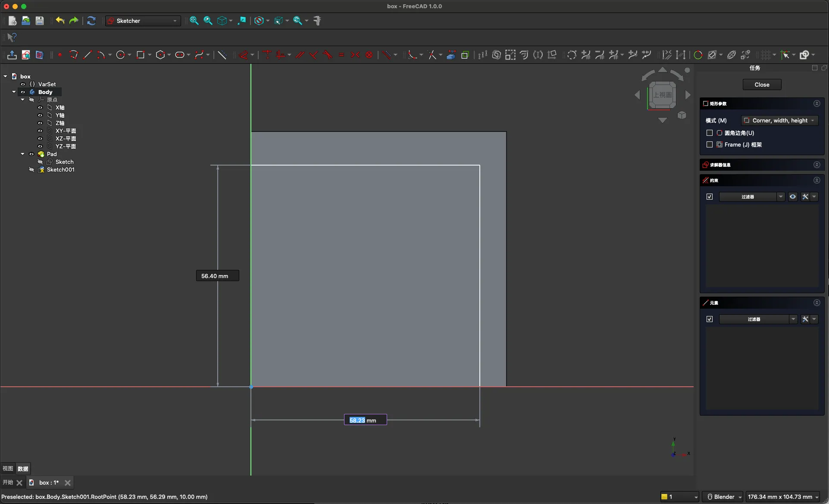Fit the selection in the view
The image size is (829, 504).
208,21
